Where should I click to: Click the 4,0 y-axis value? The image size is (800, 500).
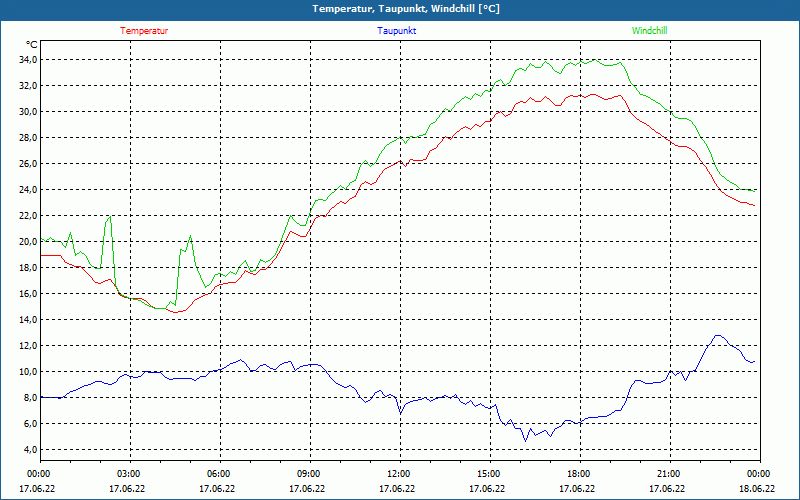(x=30, y=450)
